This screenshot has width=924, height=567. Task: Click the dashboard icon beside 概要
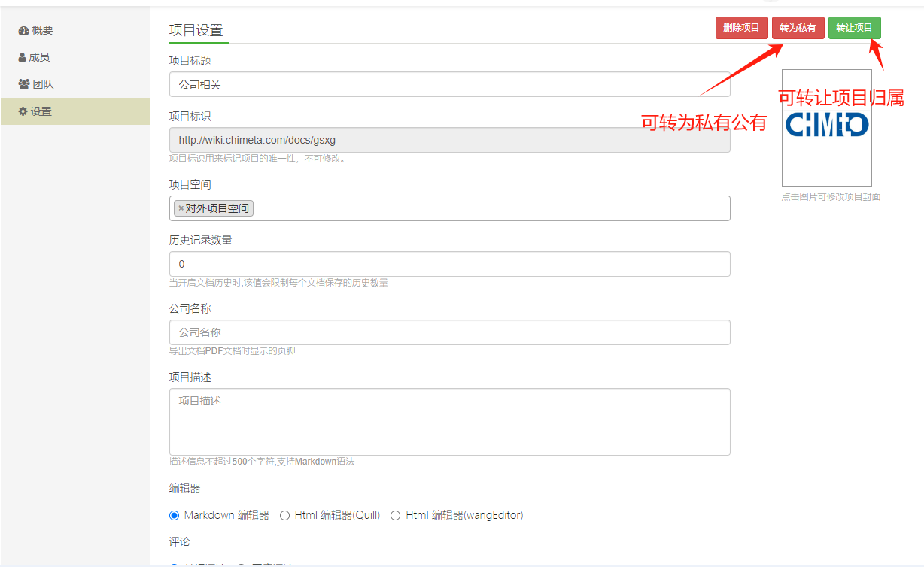[x=23, y=31]
